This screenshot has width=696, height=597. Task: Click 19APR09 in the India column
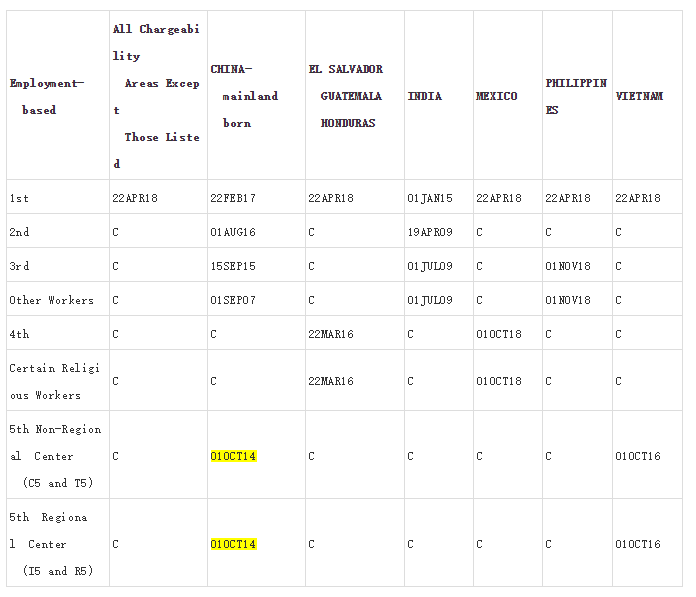[430, 232]
